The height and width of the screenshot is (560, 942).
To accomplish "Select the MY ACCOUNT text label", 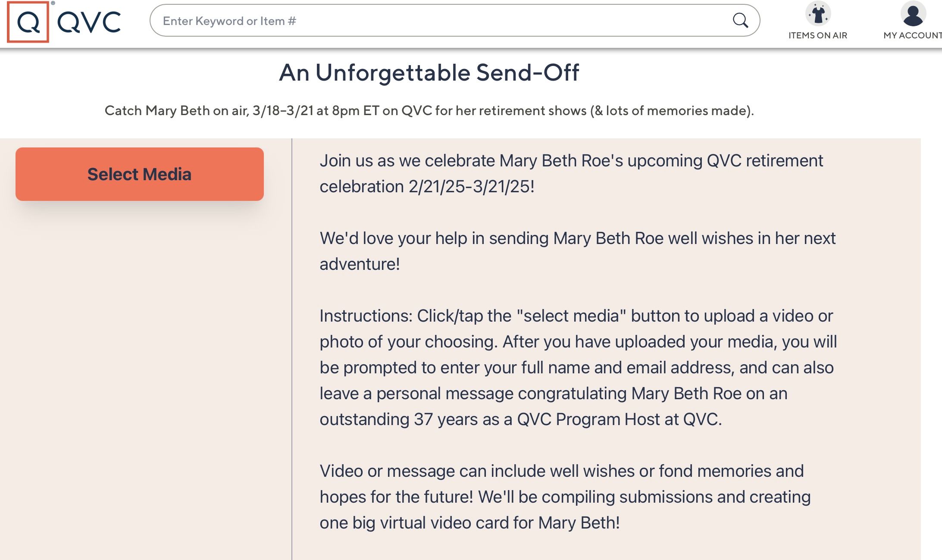I will tap(912, 35).
